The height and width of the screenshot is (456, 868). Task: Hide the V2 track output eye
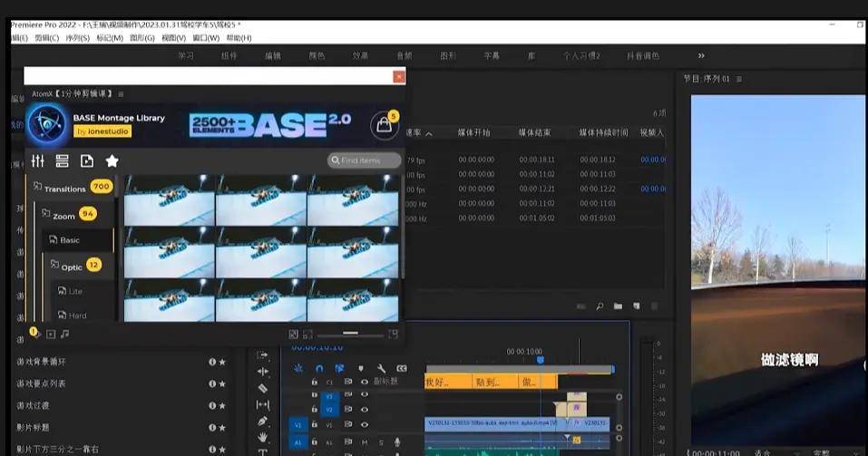pyautogui.click(x=365, y=410)
